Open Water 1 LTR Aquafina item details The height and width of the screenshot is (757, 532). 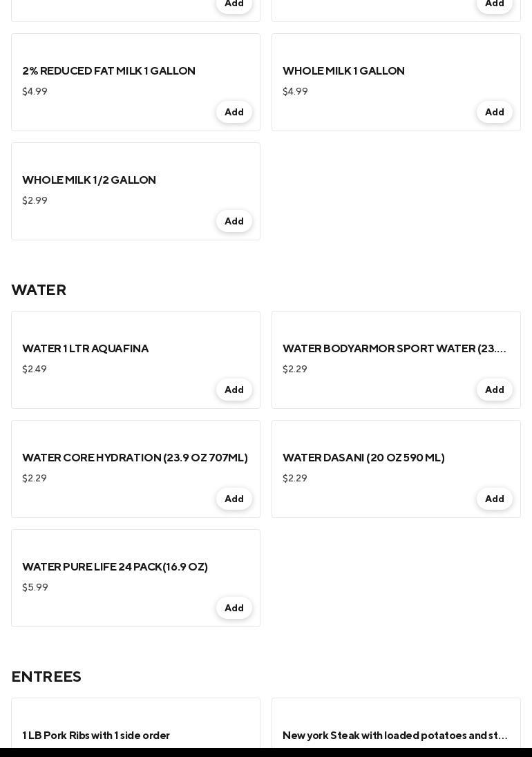click(x=85, y=349)
